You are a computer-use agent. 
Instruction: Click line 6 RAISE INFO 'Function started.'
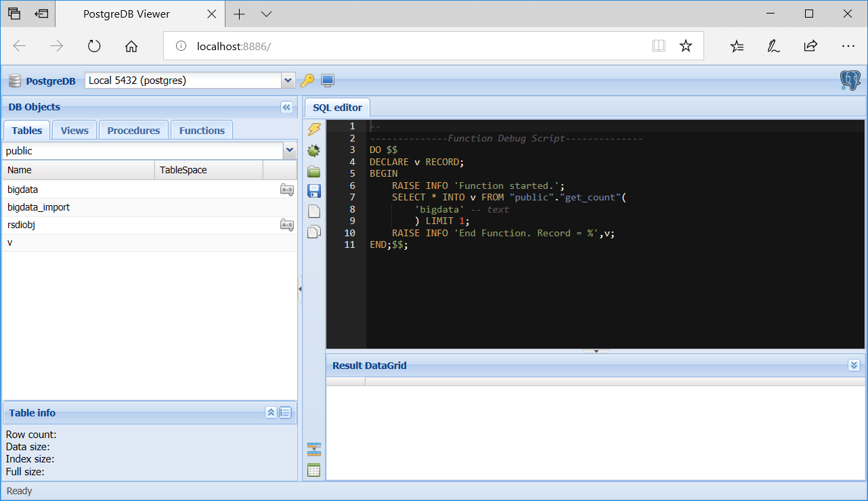point(478,186)
